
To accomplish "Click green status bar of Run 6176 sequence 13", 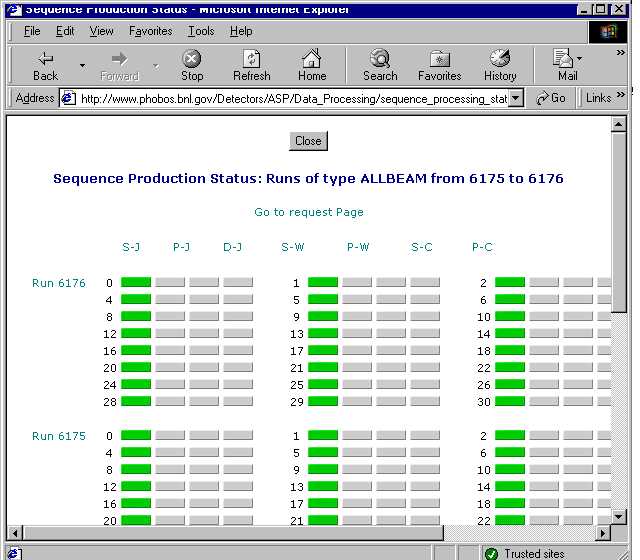I will click(x=323, y=333).
